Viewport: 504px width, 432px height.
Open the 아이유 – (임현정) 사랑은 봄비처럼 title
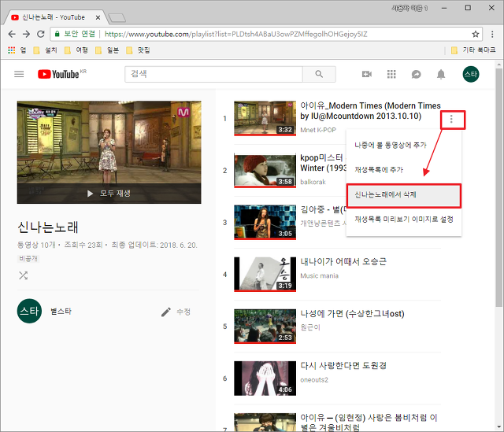coord(369,422)
